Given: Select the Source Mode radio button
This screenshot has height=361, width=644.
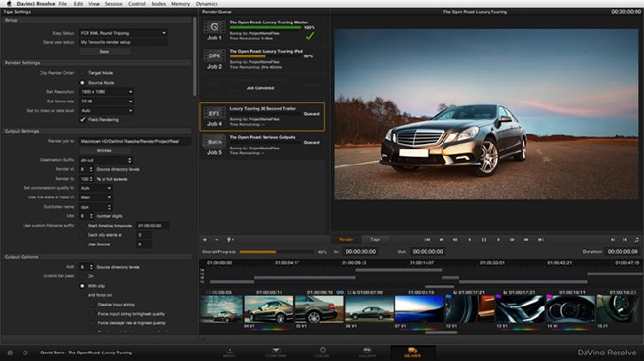Looking at the screenshot, I should (82, 81).
